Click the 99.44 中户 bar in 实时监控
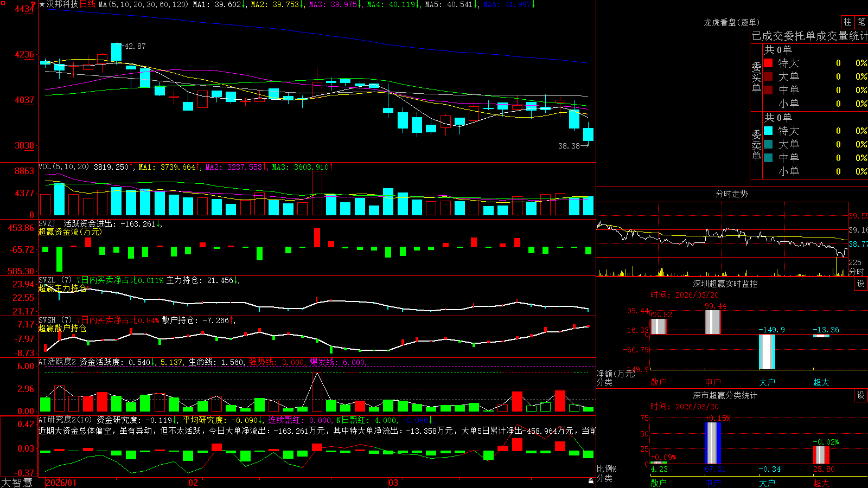The image size is (868, 488). point(713,322)
